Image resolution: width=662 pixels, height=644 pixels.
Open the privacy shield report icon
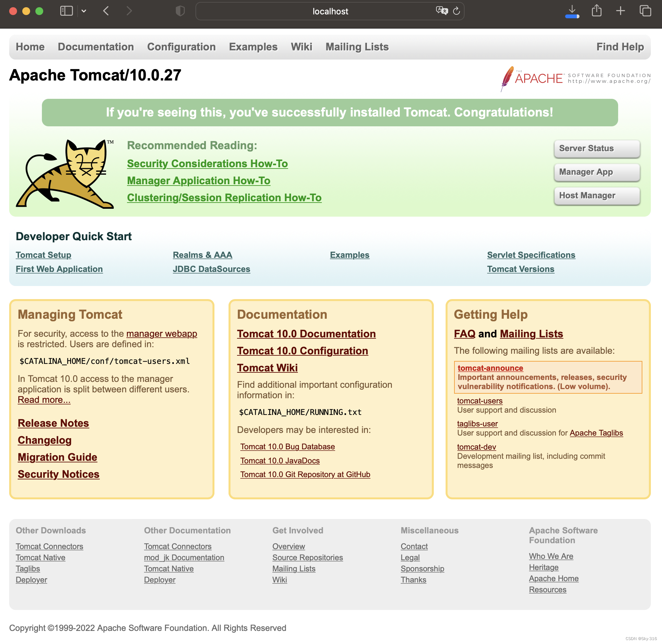(180, 11)
